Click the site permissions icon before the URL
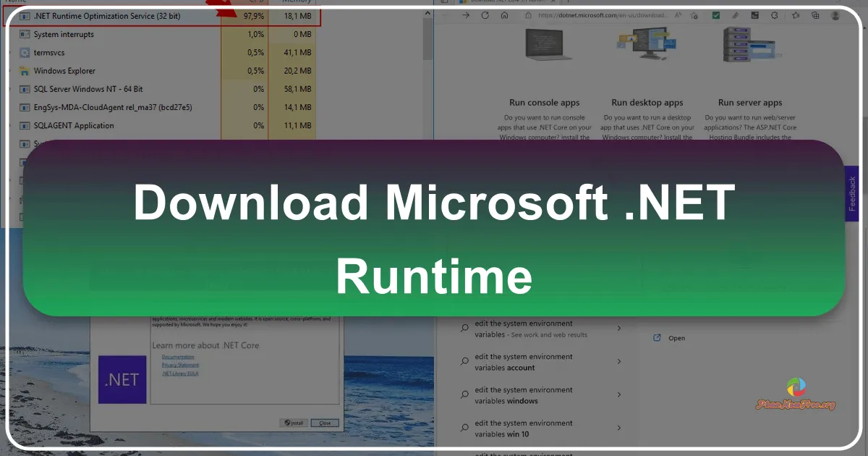 point(527,14)
